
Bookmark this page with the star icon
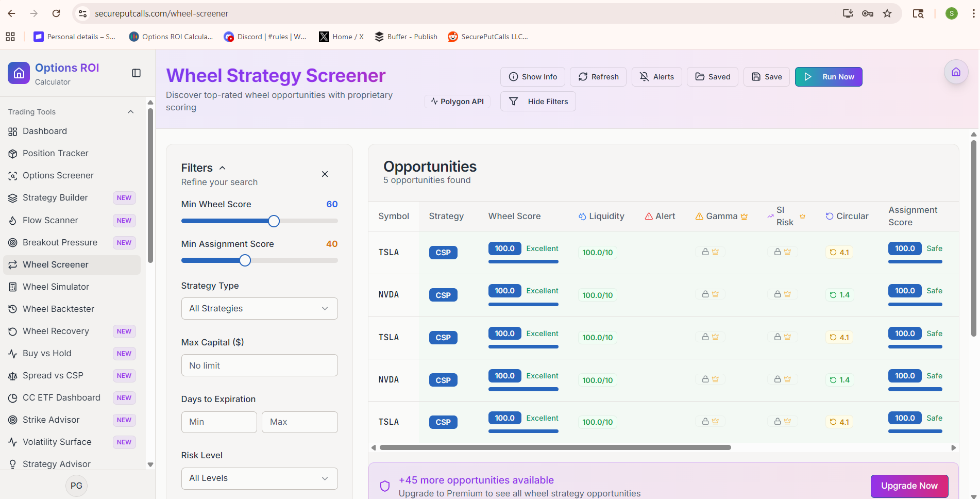click(887, 13)
